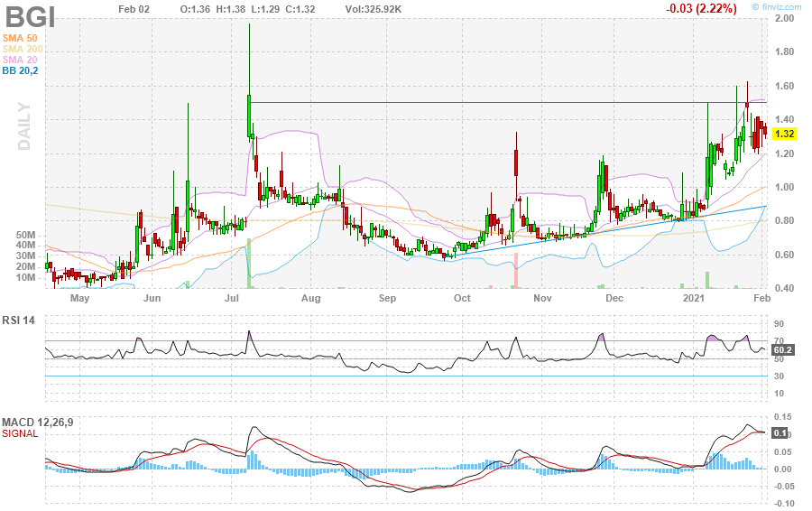Screen dimensions: 812x511
Task: Click the MACD 12,26,9 indicator label
Action: coord(37,423)
